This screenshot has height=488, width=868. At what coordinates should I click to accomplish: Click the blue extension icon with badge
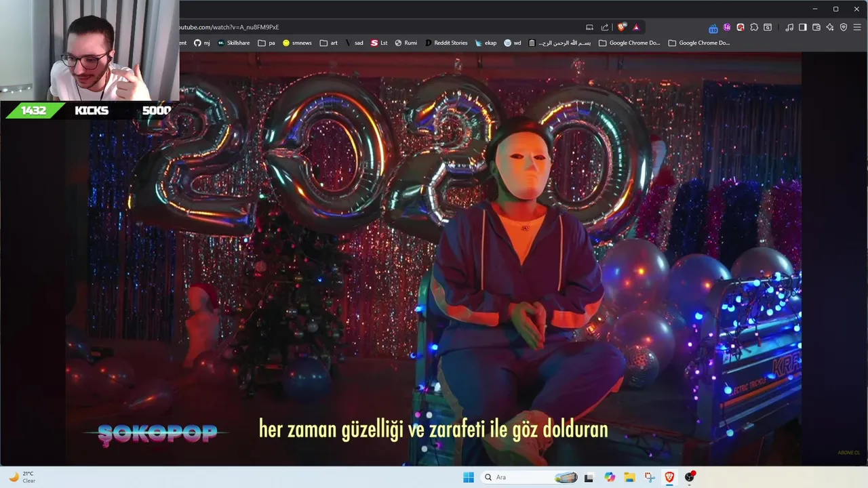[713, 28]
